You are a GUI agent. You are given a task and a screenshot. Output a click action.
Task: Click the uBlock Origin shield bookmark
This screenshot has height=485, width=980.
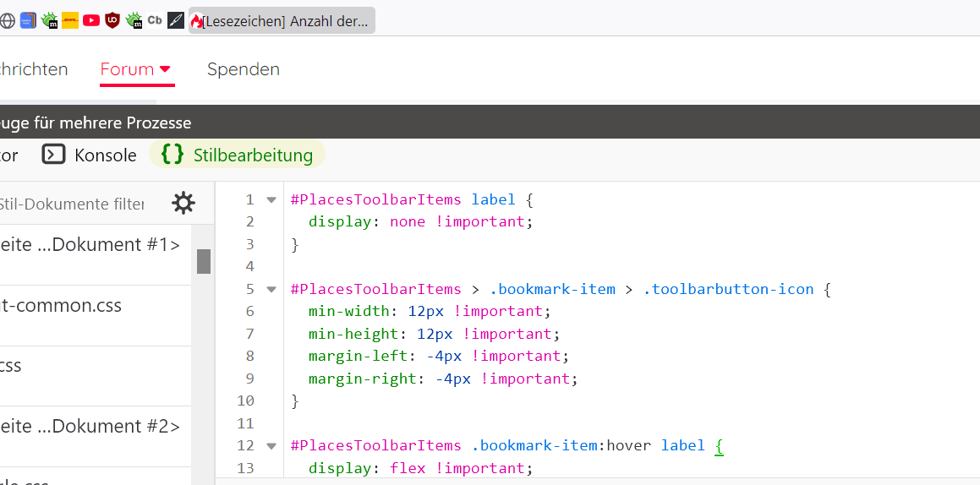click(x=112, y=21)
